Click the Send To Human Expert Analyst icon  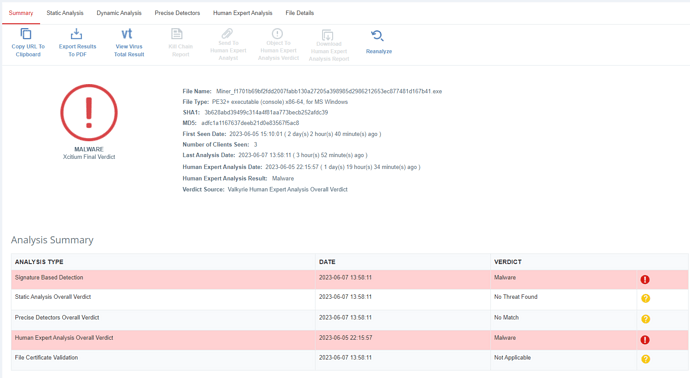point(227,33)
